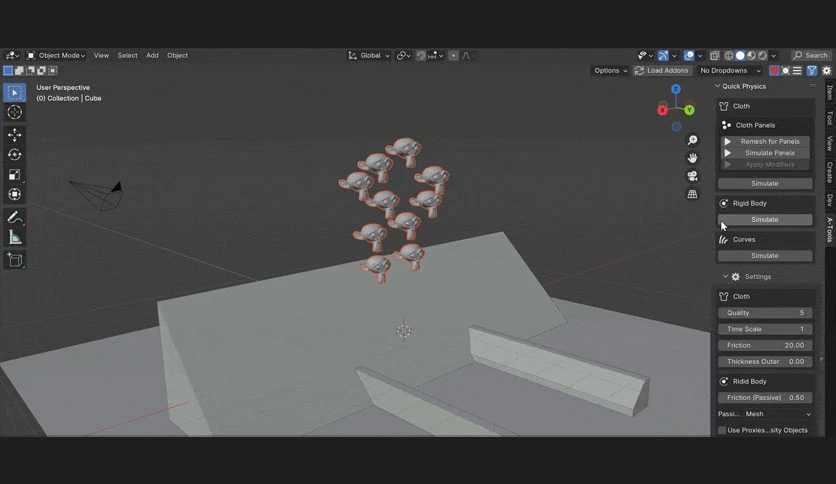Select the Measure tool
The width and height of the screenshot is (836, 484).
point(14,238)
